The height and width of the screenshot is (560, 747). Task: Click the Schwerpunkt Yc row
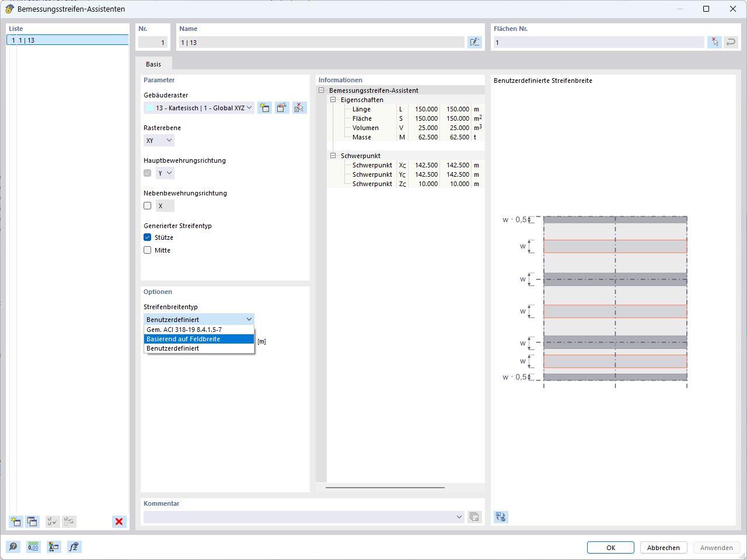click(406, 174)
